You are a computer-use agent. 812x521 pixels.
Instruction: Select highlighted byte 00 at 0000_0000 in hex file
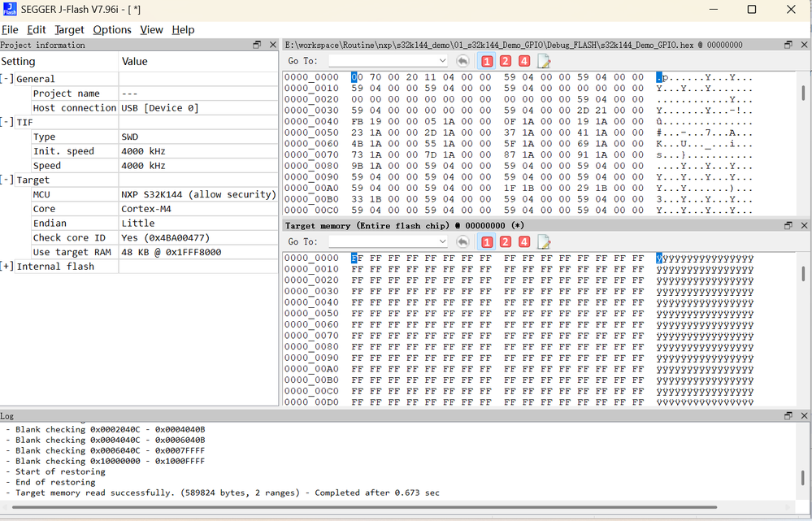pos(357,77)
